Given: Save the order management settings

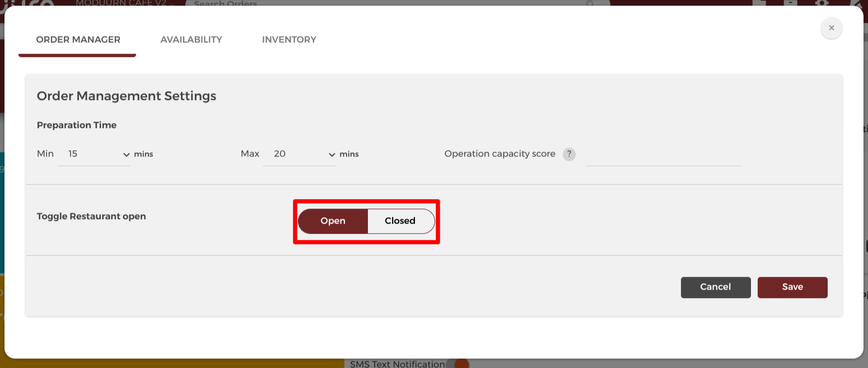Looking at the screenshot, I should tap(792, 287).
